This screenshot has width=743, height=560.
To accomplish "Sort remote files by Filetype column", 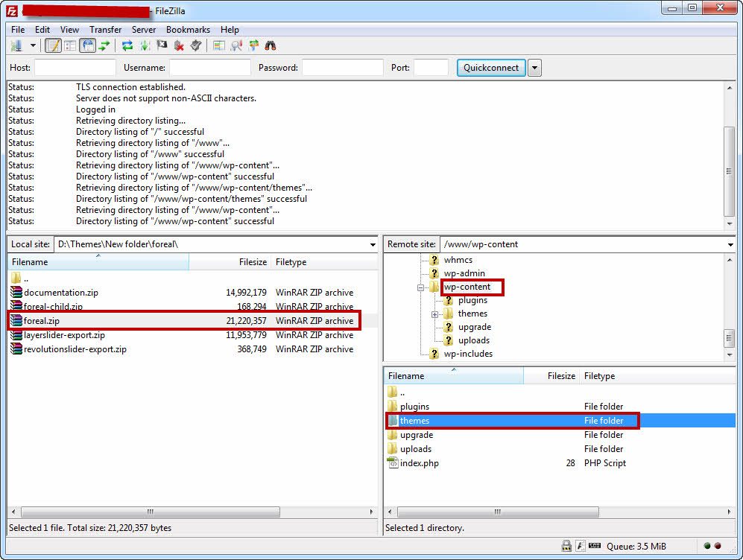I will [658, 376].
